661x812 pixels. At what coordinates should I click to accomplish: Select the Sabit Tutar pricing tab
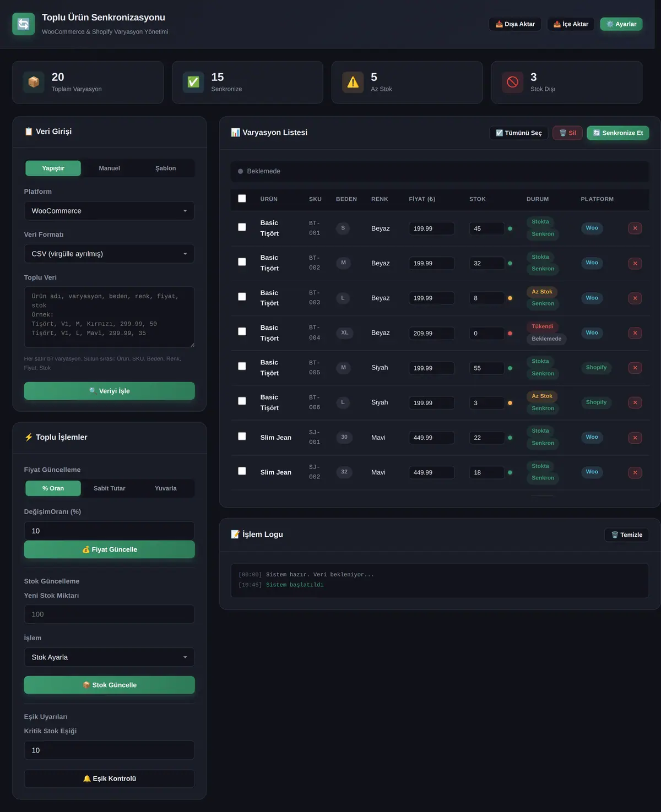click(x=109, y=488)
